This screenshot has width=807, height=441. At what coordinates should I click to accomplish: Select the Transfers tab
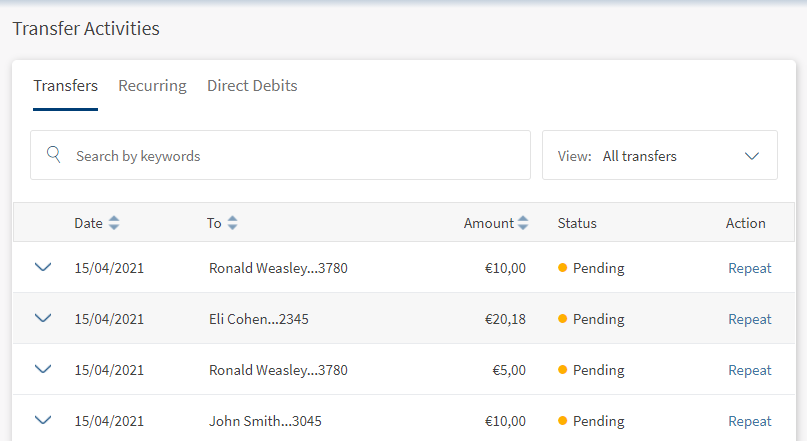coord(65,86)
